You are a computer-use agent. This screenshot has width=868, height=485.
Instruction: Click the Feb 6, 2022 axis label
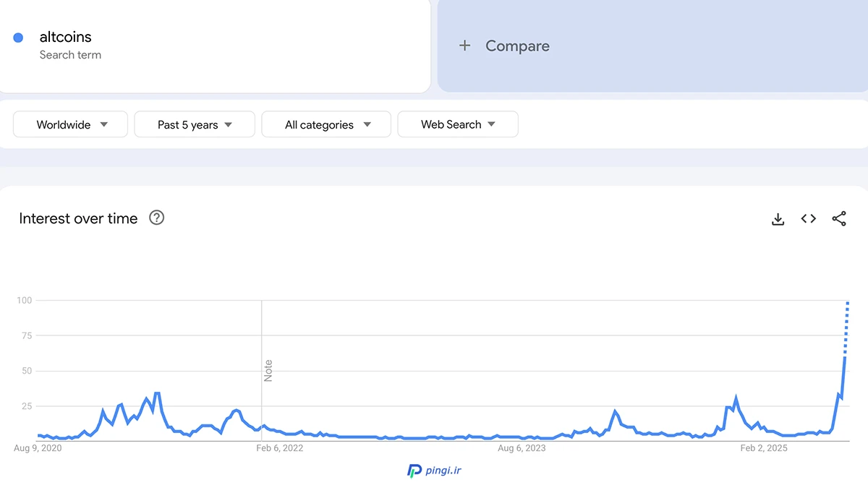(280, 448)
